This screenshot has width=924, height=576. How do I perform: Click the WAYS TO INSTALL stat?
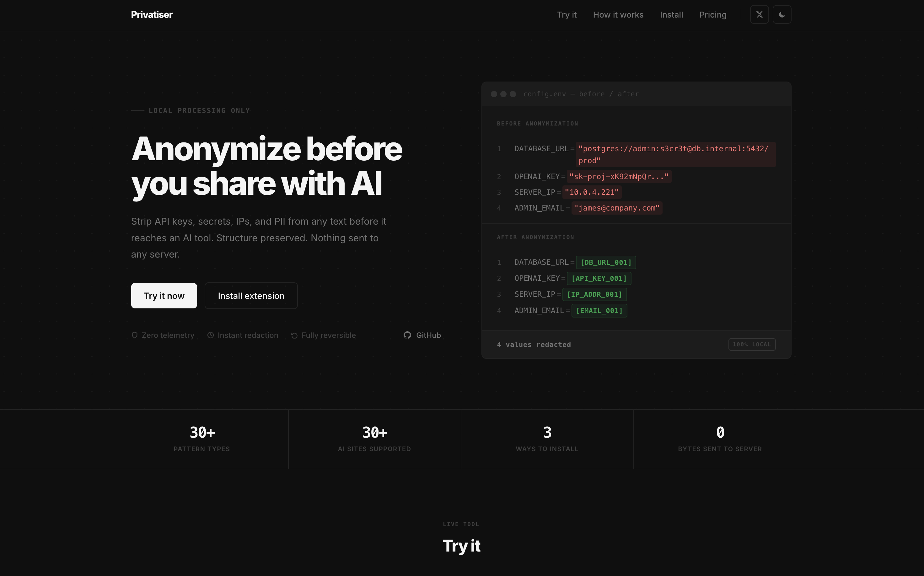click(x=547, y=439)
